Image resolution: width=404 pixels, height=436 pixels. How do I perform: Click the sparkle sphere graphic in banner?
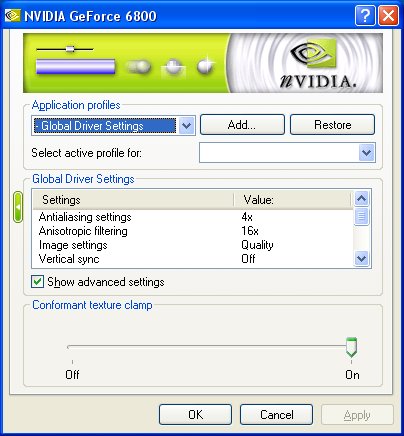pos(205,66)
